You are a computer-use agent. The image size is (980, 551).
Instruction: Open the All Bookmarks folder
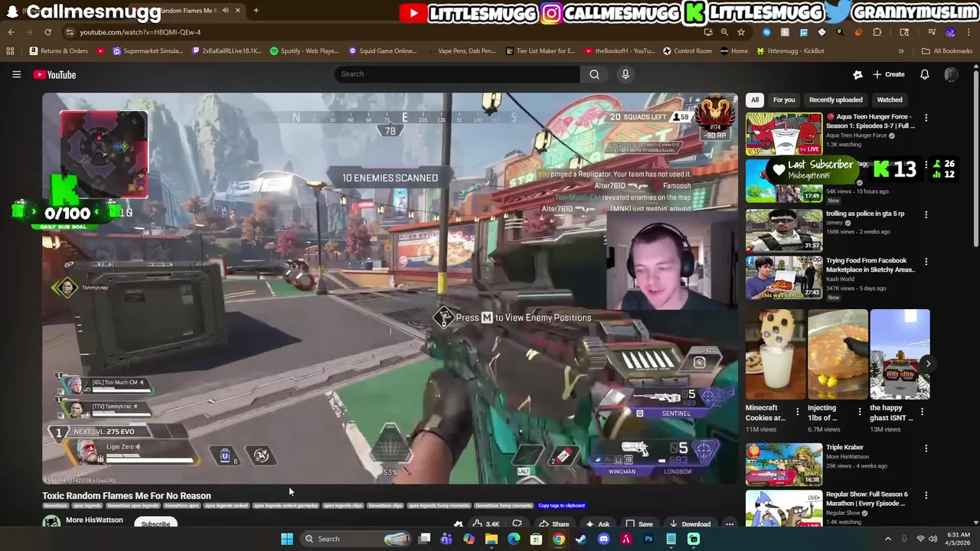(x=947, y=51)
